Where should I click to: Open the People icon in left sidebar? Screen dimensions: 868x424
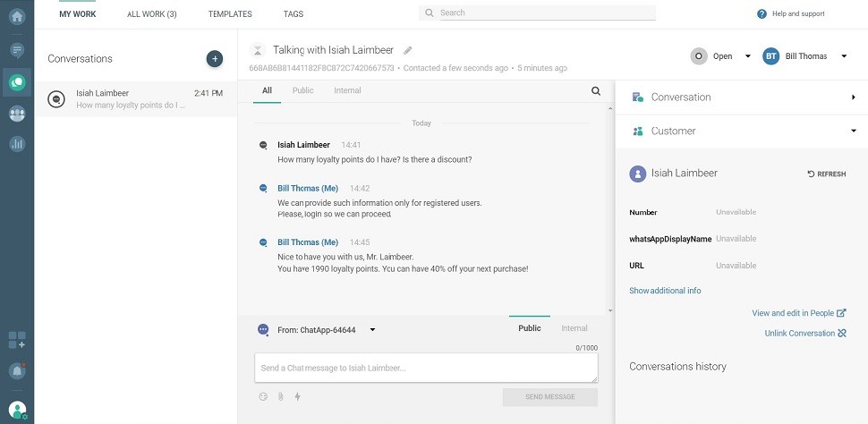pyautogui.click(x=17, y=114)
